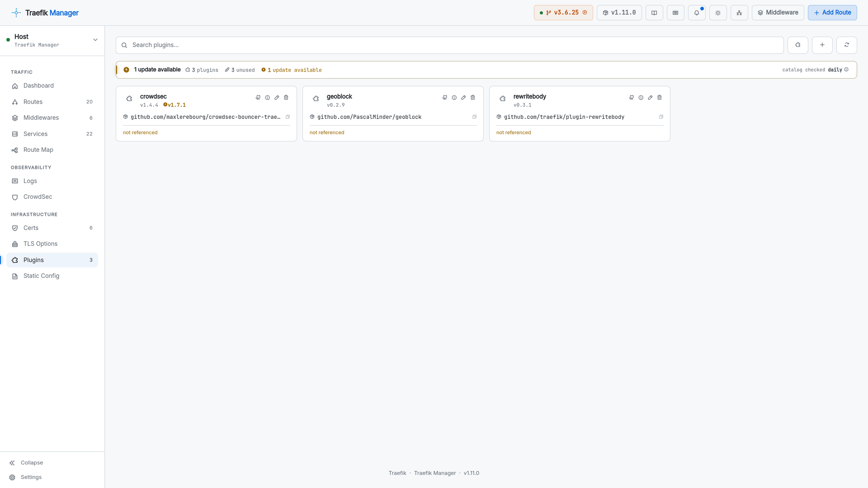The image size is (868, 488).
Task: Click the v1.11.0 manager version badge
Action: click(619, 13)
